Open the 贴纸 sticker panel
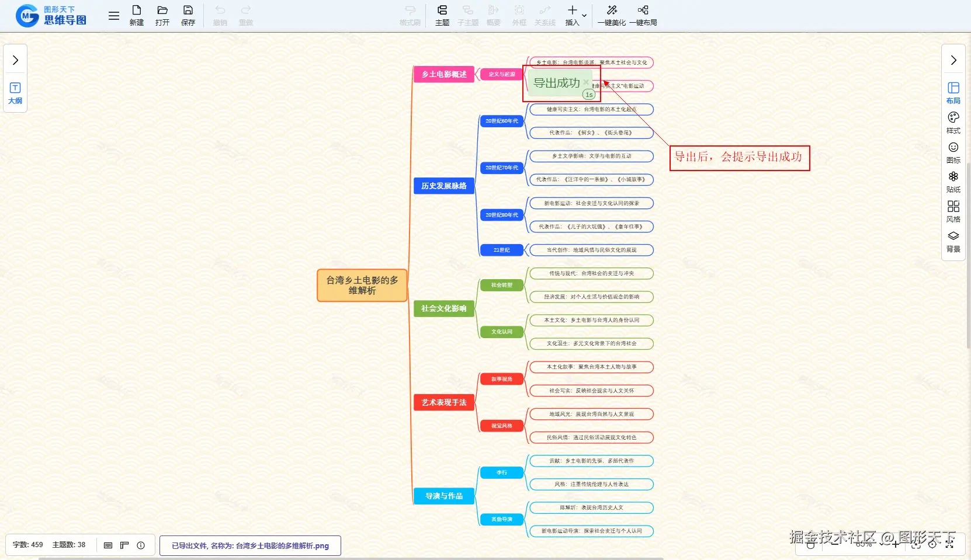This screenshot has width=971, height=560. (953, 182)
